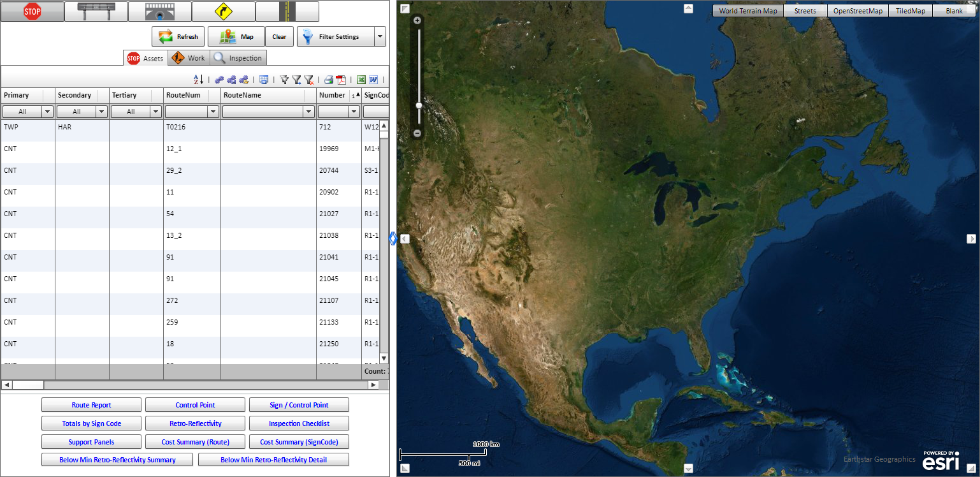
Task: Export grid to Excel
Action: (361, 80)
